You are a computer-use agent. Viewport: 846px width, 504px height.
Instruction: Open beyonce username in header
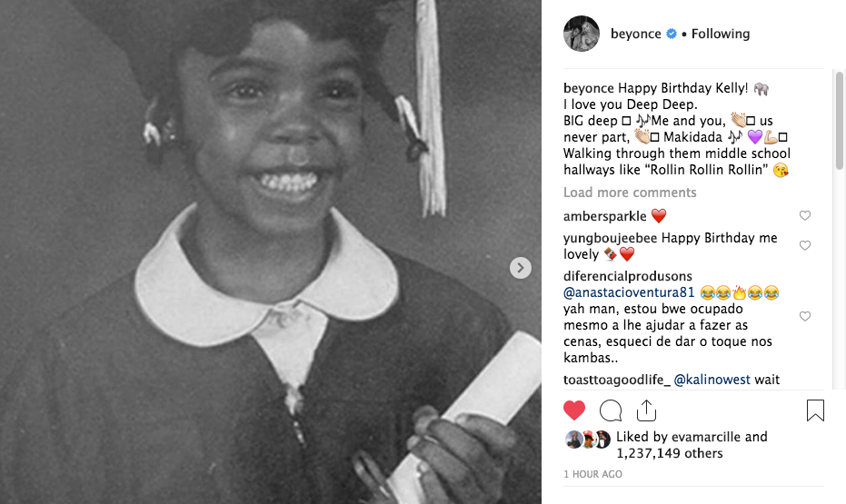[635, 34]
